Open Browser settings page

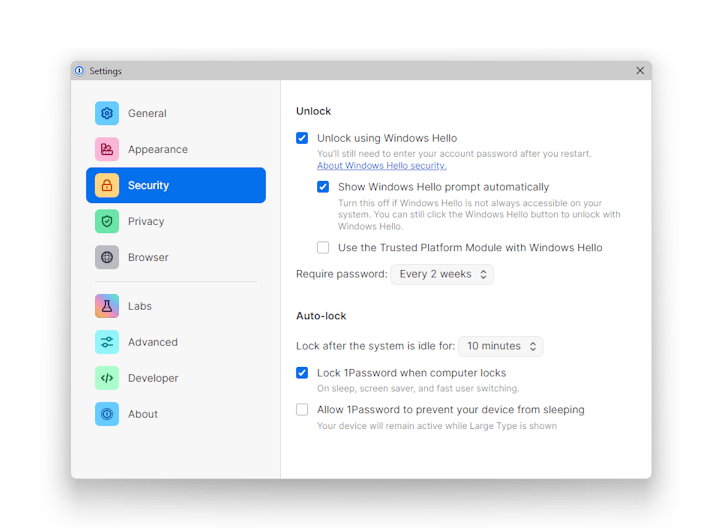(x=176, y=257)
